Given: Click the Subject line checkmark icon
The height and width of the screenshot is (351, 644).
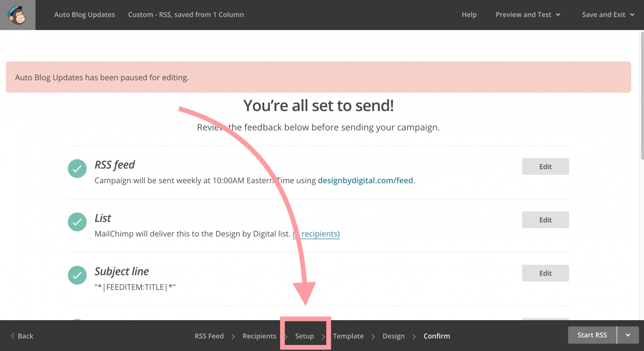Looking at the screenshot, I should 77,275.
